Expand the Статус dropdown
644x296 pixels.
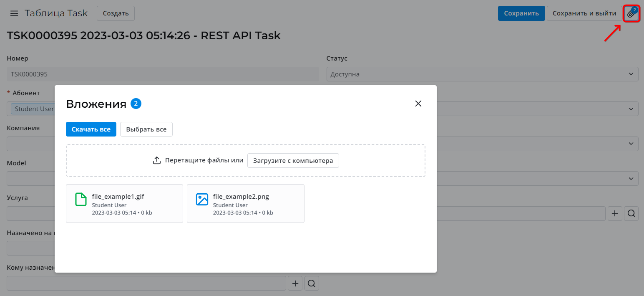tap(482, 74)
